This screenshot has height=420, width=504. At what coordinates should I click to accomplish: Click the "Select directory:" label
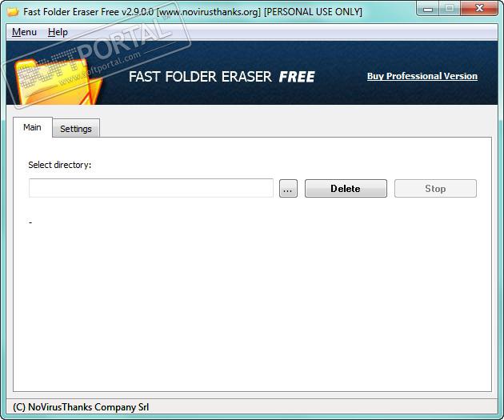click(x=60, y=165)
